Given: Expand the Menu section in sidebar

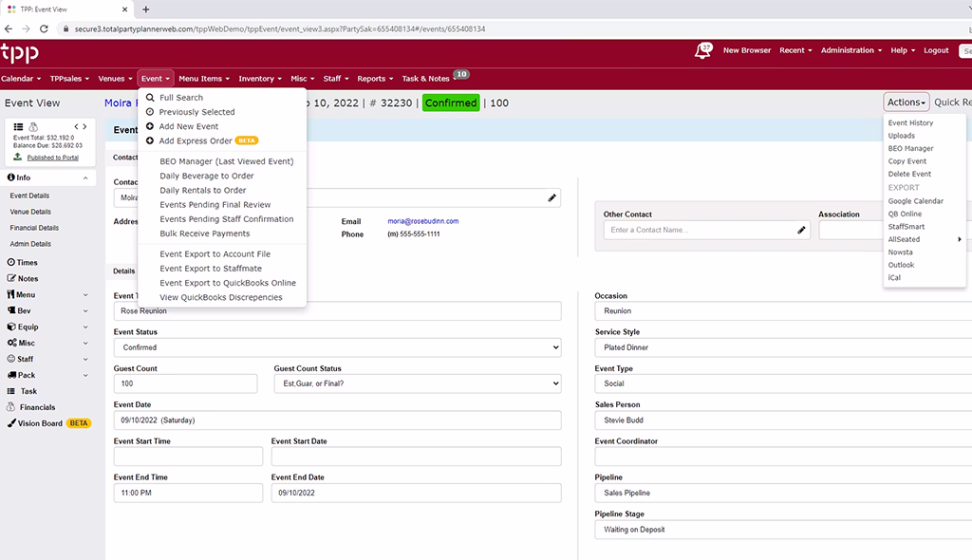Looking at the screenshot, I should [85, 295].
